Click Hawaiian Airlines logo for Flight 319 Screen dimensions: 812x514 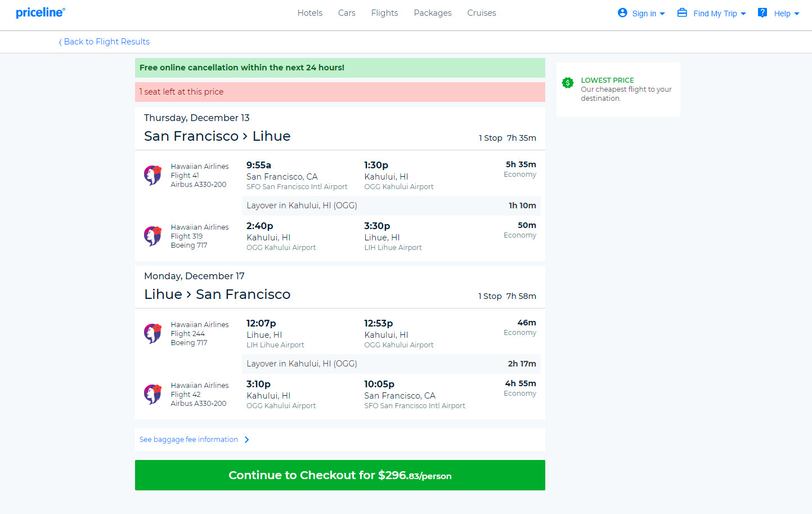point(152,236)
